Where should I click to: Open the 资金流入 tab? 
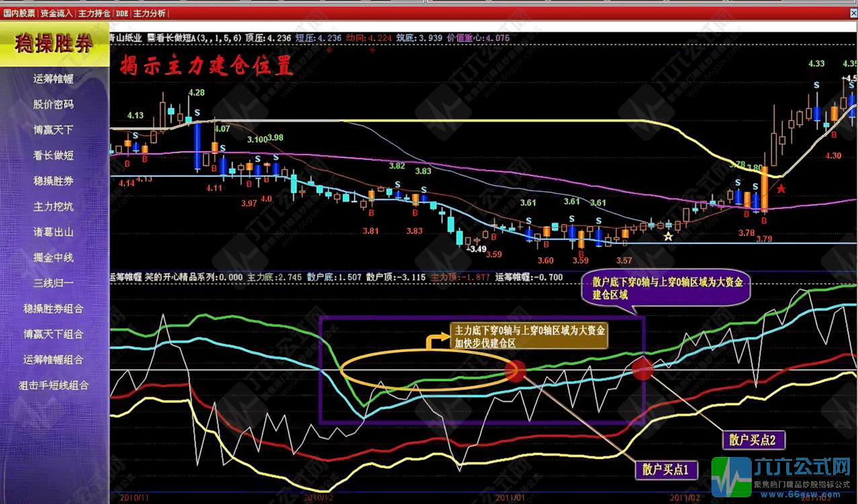tap(57, 13)
